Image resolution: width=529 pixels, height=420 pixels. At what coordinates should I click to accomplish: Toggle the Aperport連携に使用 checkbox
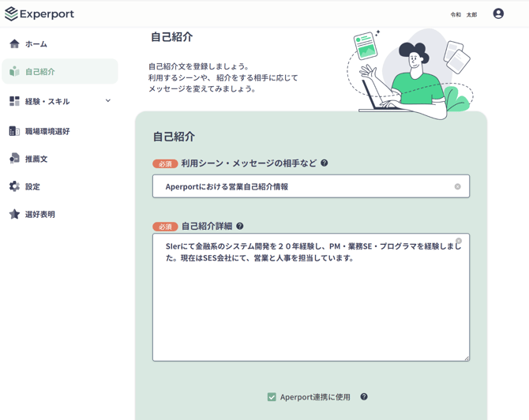[272, 397]
